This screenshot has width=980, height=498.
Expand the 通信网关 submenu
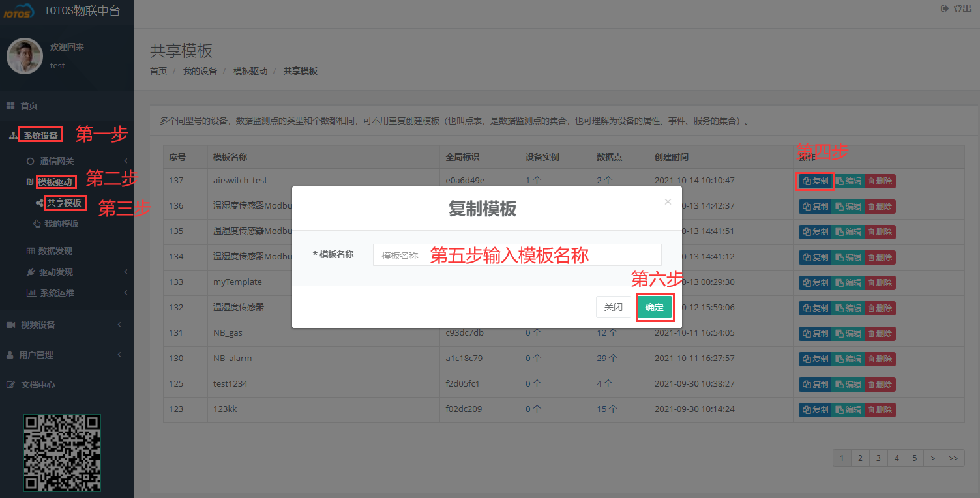57,160
